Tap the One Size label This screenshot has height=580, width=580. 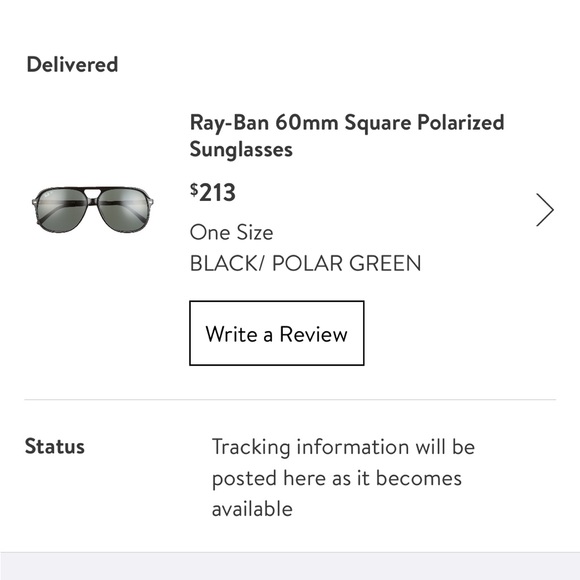point(232,233)
